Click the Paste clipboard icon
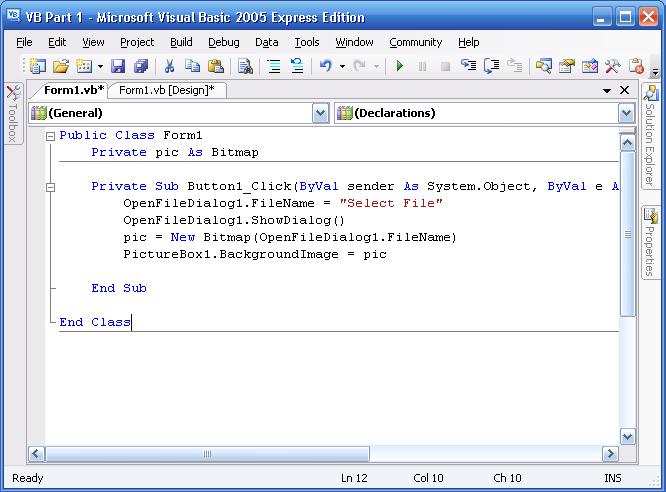 pyautogui.click(x=216, y=66)
